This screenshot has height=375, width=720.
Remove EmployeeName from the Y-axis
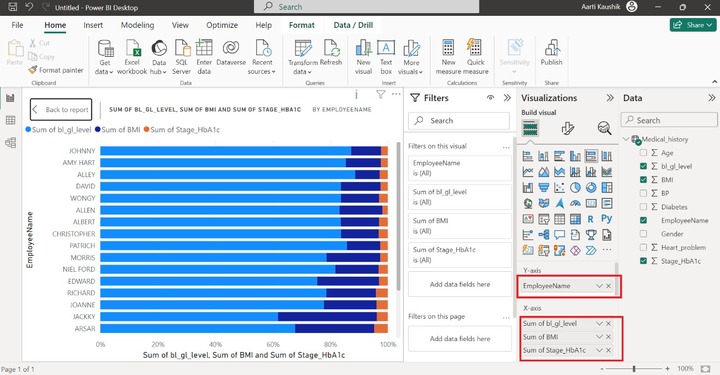[608, 286]
